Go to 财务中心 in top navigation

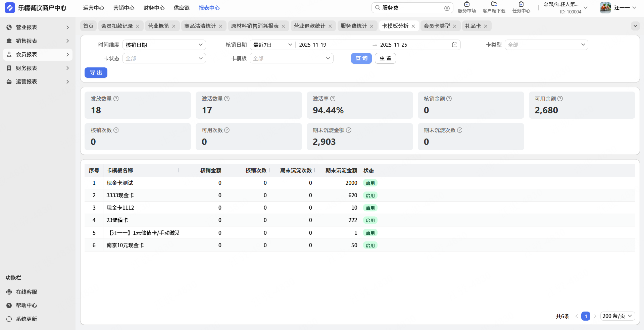154,8
